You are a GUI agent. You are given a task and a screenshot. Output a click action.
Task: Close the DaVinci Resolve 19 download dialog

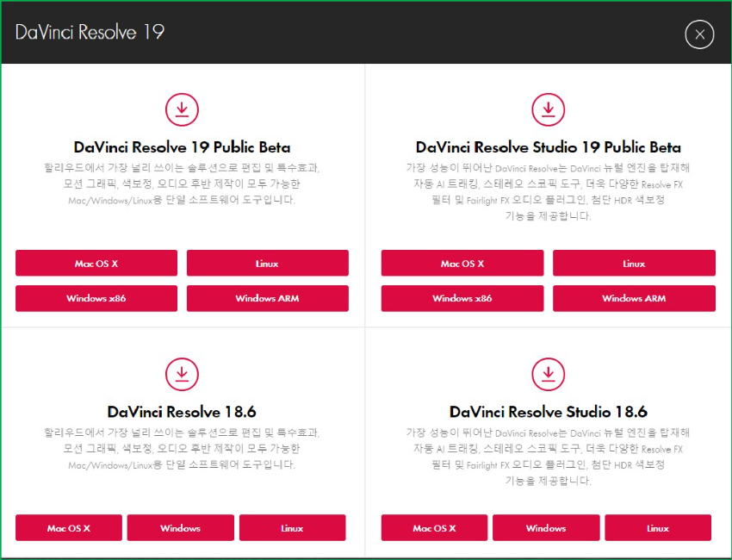(x=699, y=34)
